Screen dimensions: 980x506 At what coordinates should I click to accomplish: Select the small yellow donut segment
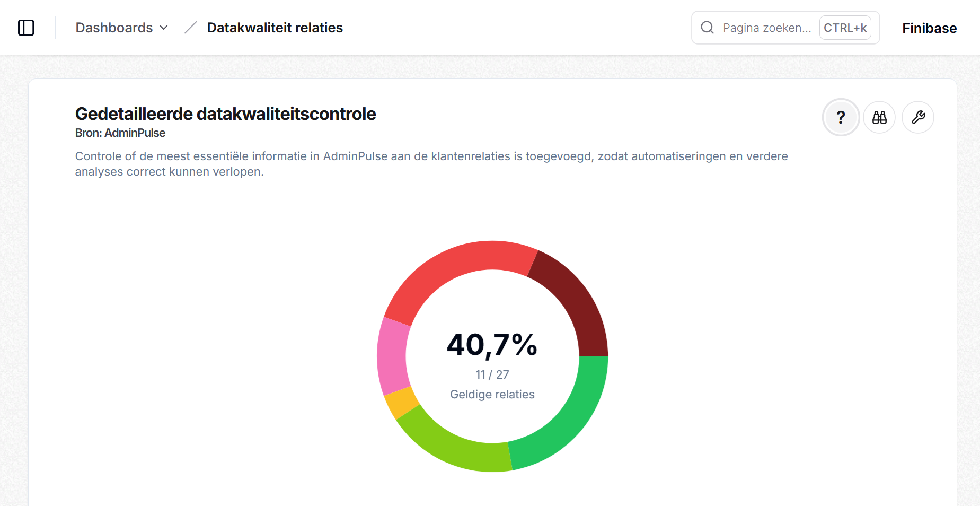click(x=401, y=403)
